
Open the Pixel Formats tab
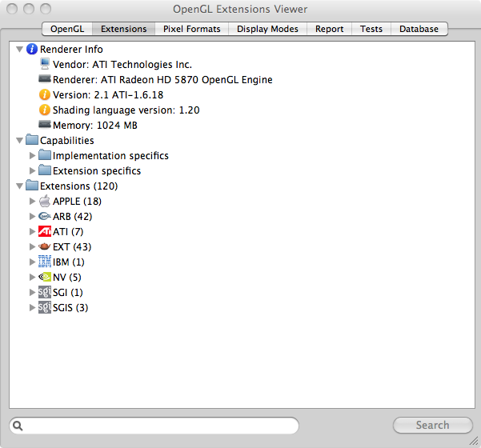pos(192,29)
